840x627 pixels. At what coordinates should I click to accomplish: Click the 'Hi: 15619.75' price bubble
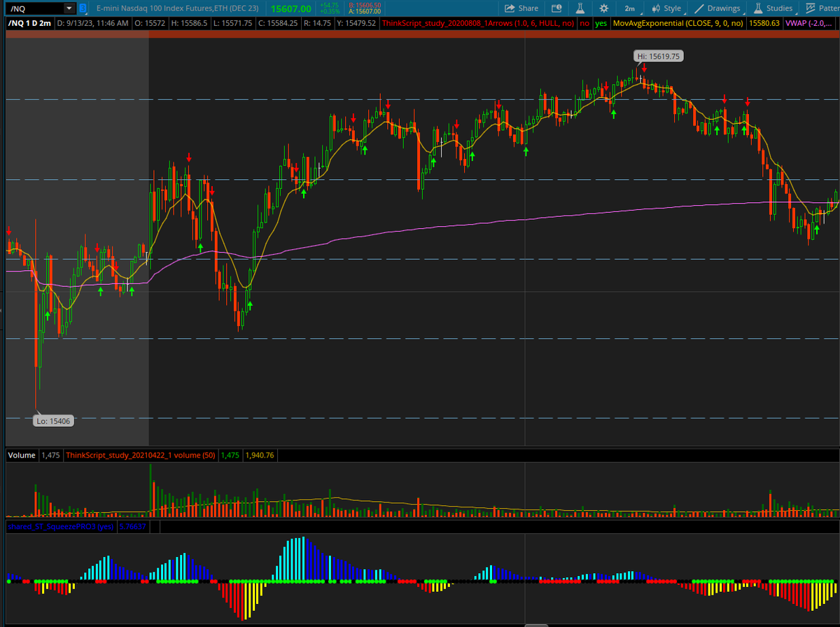tap(658, 56)
